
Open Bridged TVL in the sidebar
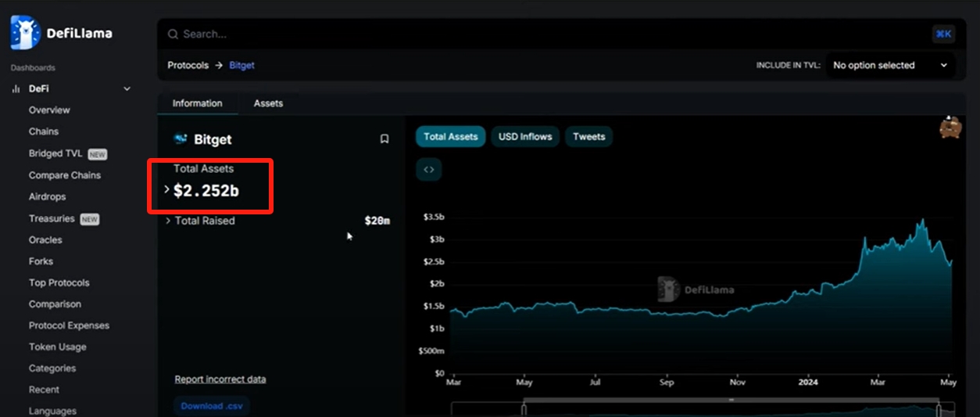55,153
